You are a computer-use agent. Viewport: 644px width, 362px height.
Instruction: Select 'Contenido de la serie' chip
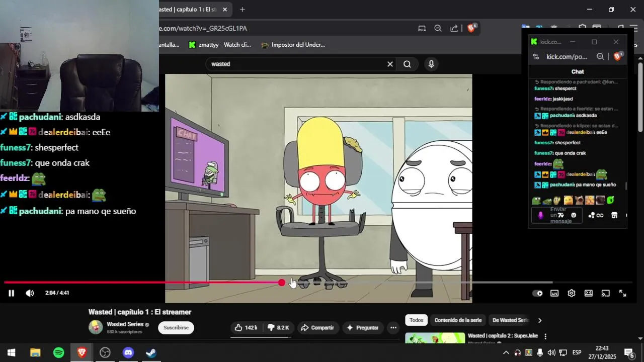click(x=458, y=320)
